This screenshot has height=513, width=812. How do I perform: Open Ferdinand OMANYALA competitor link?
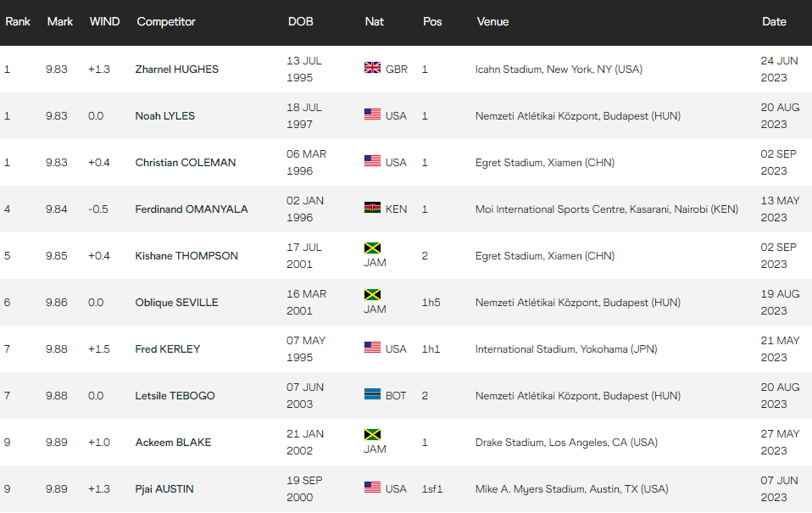point(192,209)
